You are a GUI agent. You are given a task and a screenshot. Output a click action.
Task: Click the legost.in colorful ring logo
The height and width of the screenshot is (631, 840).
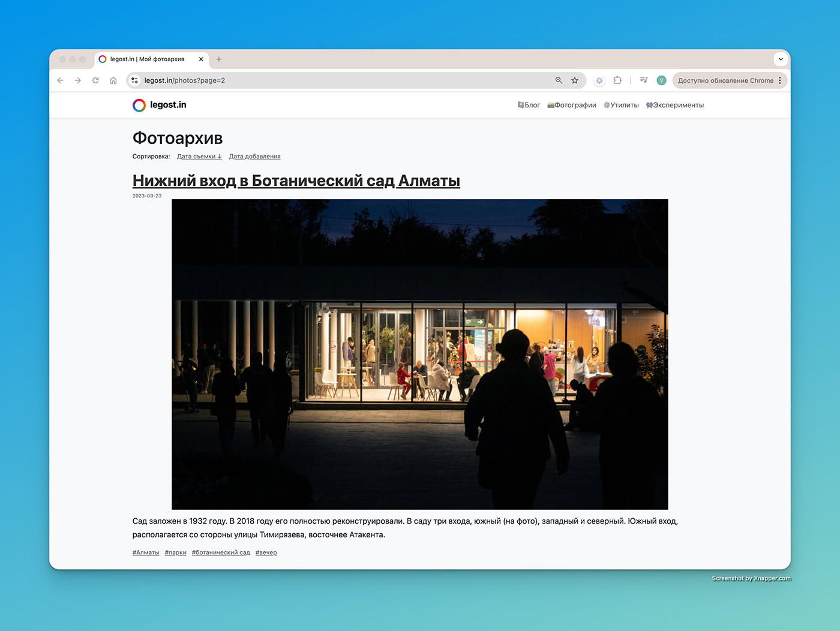tap(139, 106)
